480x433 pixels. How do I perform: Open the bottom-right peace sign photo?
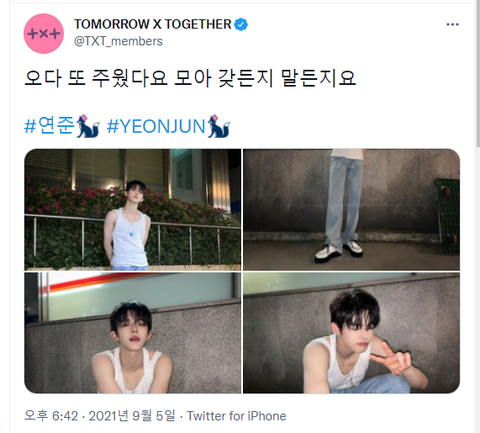(x=352, y=333)
